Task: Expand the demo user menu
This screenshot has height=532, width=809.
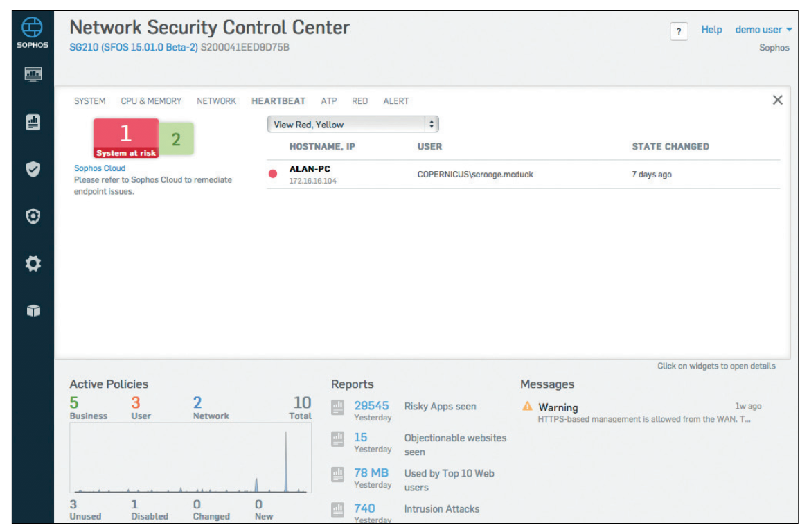Action: (x=763, y=30)
